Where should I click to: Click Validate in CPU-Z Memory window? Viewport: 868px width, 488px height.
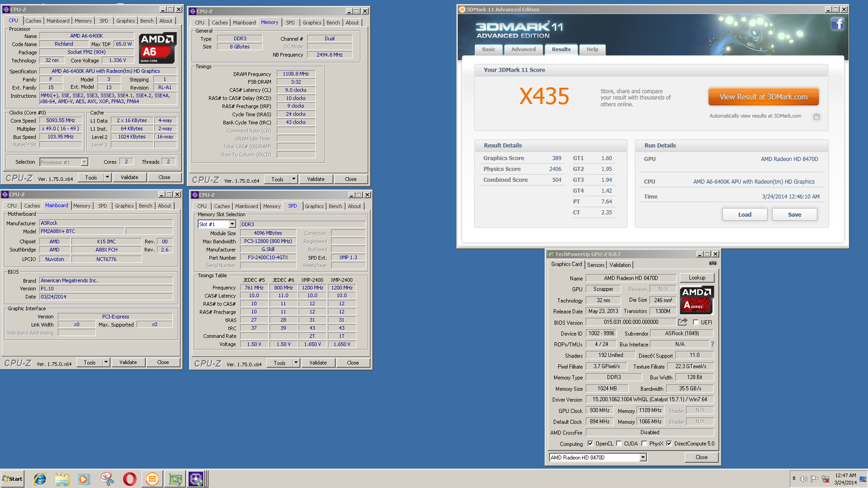[x=316, y=179]
